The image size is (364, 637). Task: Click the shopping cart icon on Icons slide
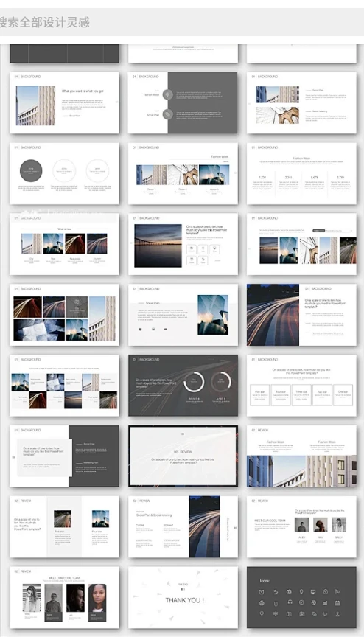pyautogui.click(x=325, y=614)
